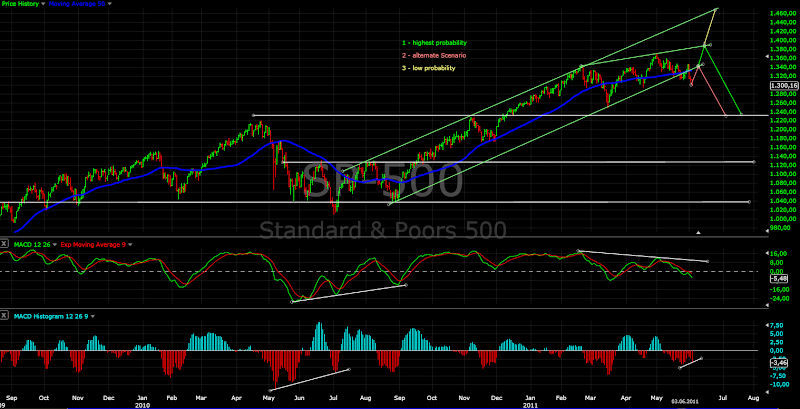Click the 2010 year label on time axis
The height and width of the screenshot is (409, 800).
coord(142,405)
